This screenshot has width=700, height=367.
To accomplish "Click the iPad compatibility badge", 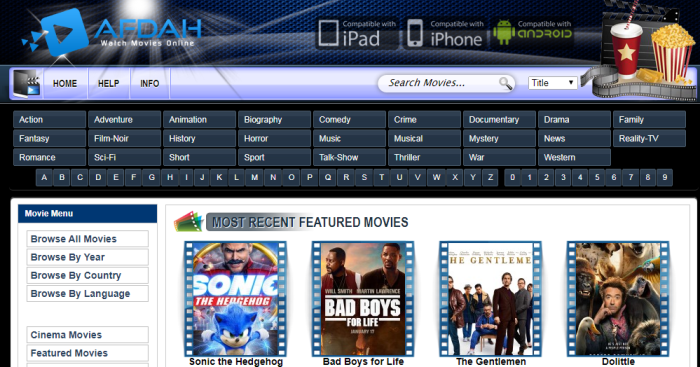I will click(x=356, y=33).
